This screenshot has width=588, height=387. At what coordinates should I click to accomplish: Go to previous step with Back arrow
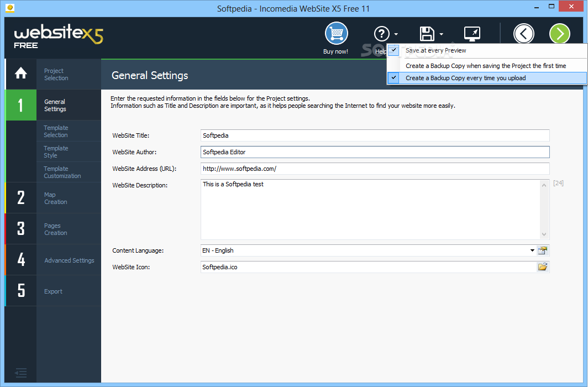click(523, 34)
